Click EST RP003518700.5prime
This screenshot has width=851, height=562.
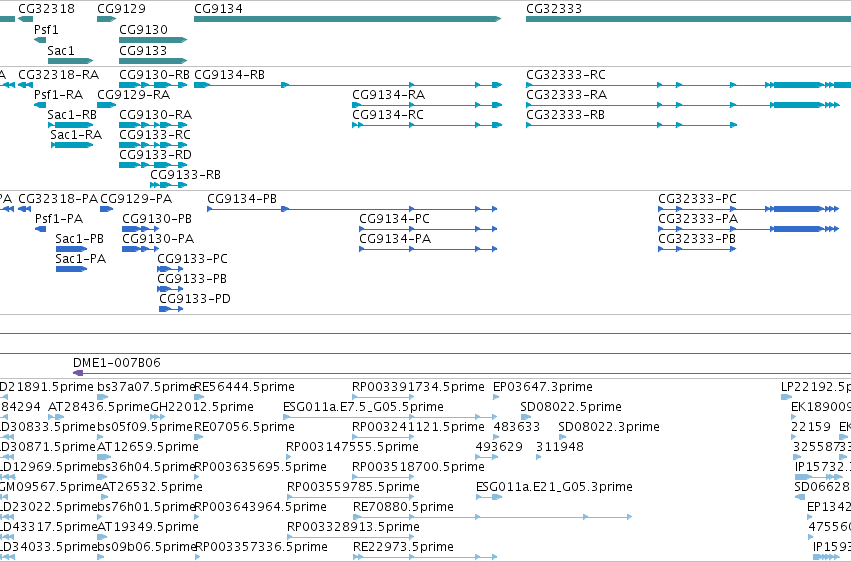tap(418, 467)
